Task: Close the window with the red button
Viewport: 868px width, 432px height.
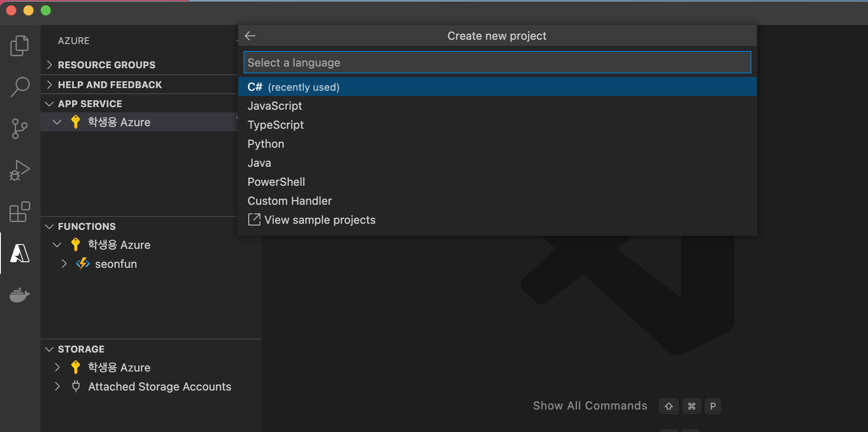Action: pos(12,10)
